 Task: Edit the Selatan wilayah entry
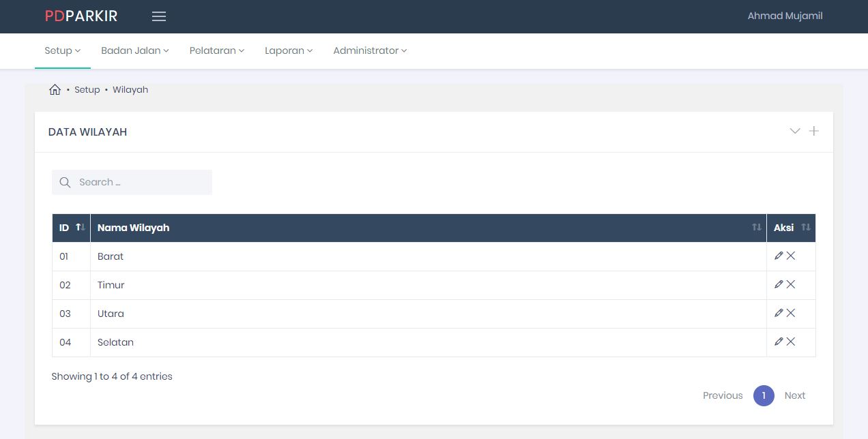pyautogui.click(x=779, y=342)
